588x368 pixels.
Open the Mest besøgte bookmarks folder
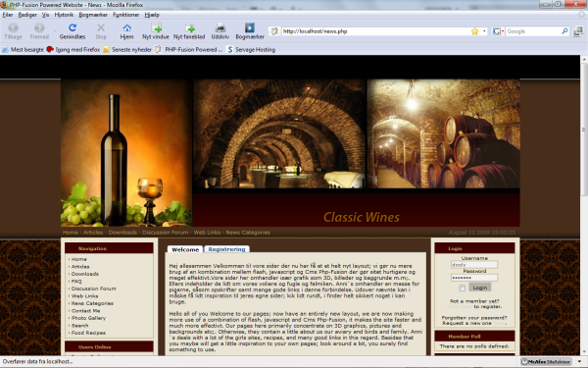tap(23, 50)
